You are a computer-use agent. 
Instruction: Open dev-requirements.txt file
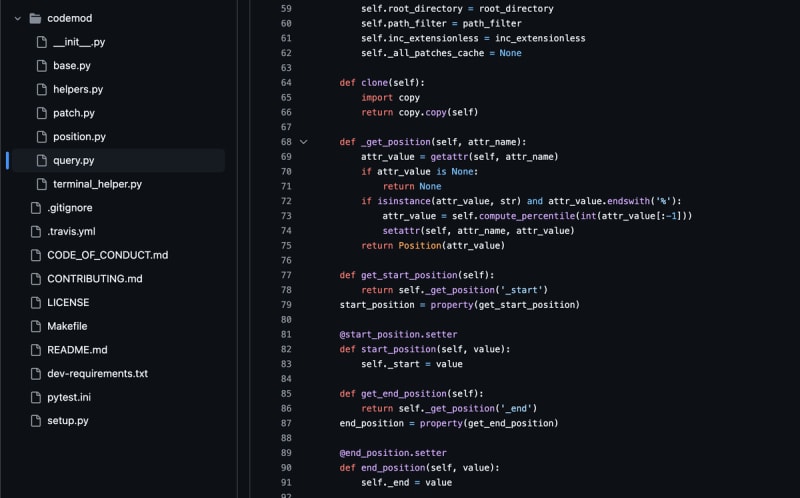click(97, 373)
